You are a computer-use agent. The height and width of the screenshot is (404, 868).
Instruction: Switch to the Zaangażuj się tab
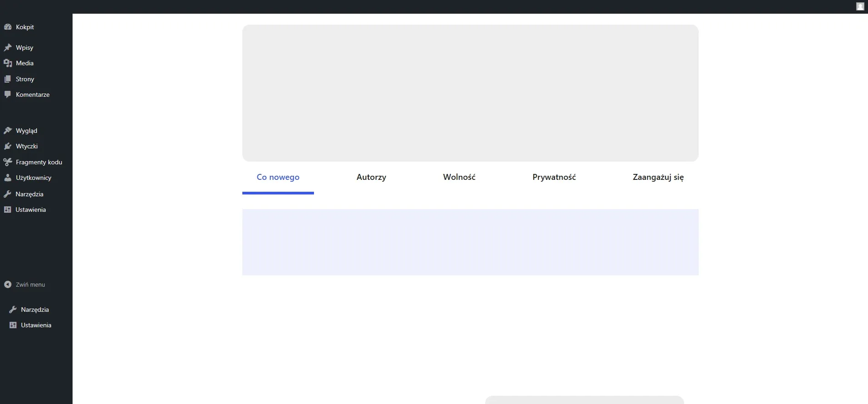(658, 177)
